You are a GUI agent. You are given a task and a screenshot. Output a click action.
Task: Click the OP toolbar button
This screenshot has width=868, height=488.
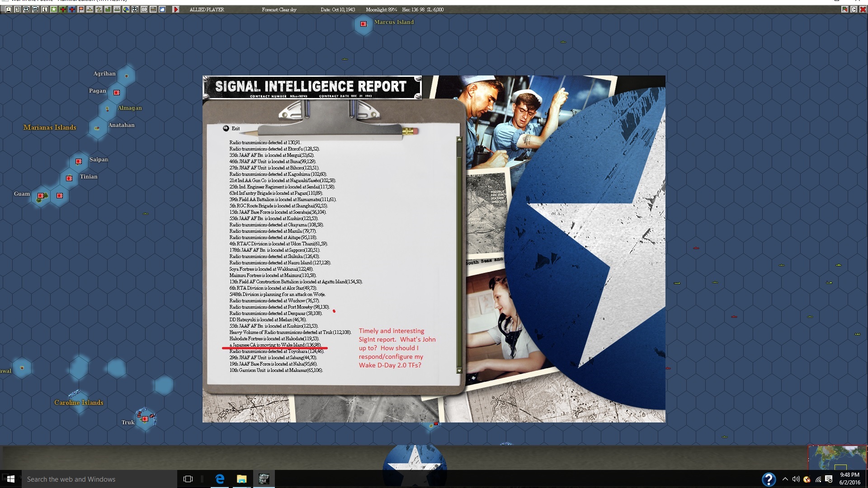(144, 9)
